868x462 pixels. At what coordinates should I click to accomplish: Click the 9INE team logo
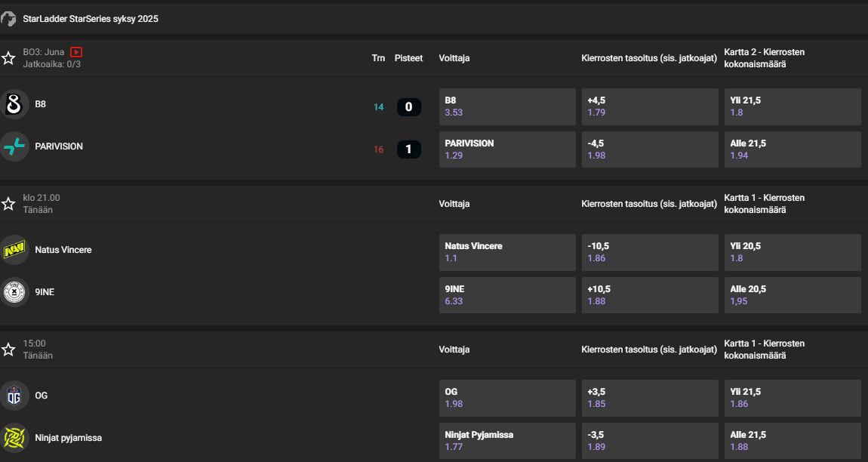14,292
